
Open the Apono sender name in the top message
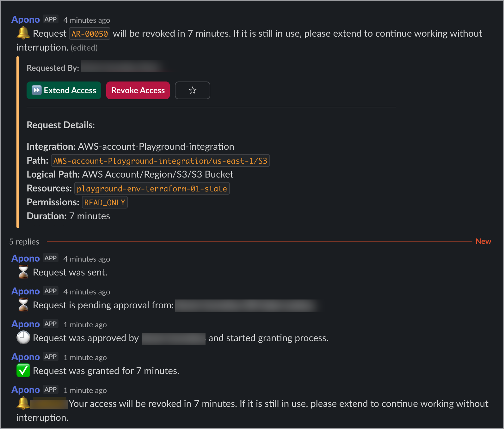click(26, 20)
